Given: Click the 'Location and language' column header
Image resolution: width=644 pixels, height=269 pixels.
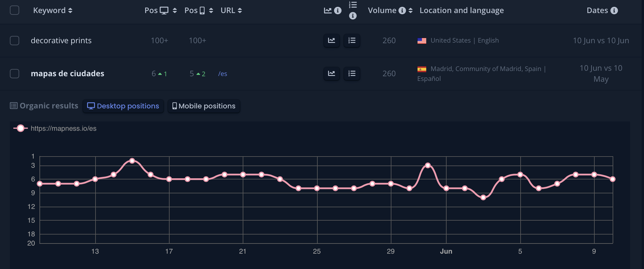Looking at the screenshot, I should pyautogui.click(x=462, y=10).
